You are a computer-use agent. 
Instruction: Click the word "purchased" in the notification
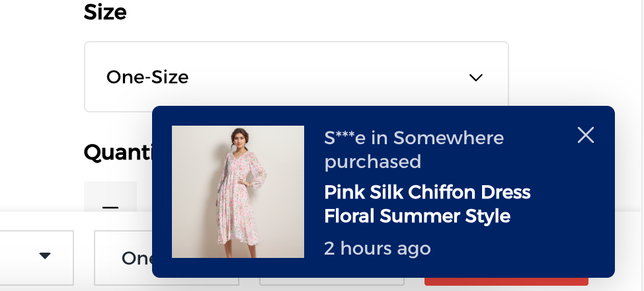pyautogui.click(x=372, y=161)
